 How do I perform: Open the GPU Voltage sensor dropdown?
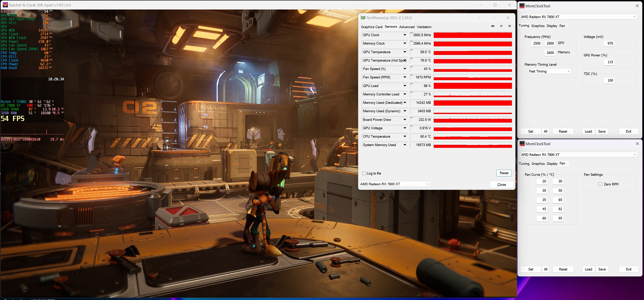405,128
